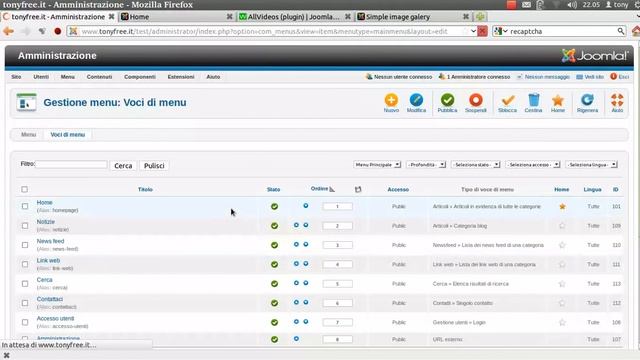This screenshot has height=360, width=640.
Task: Open the Seleziona lingua dropdown
Action: pos(591,164)
